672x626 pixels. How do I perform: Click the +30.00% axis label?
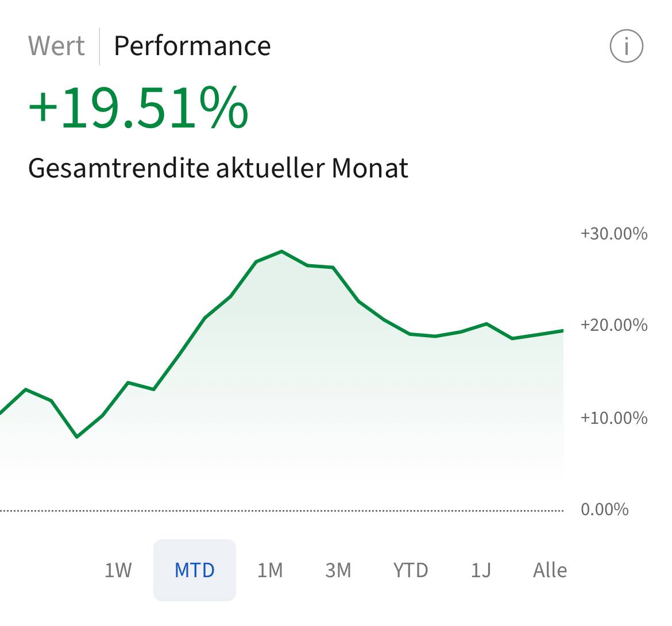(x=613, y=234)
